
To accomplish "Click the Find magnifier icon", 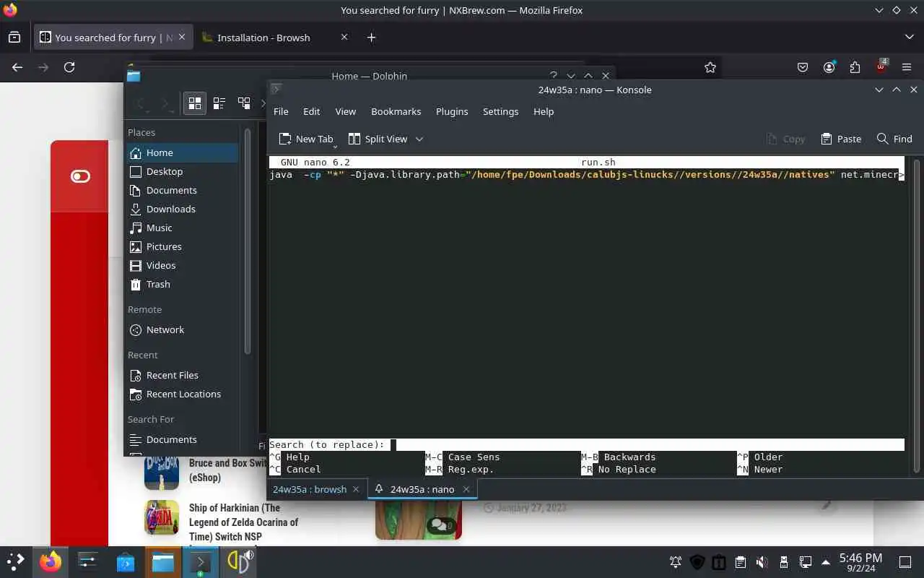I will (x=882, y=139).
